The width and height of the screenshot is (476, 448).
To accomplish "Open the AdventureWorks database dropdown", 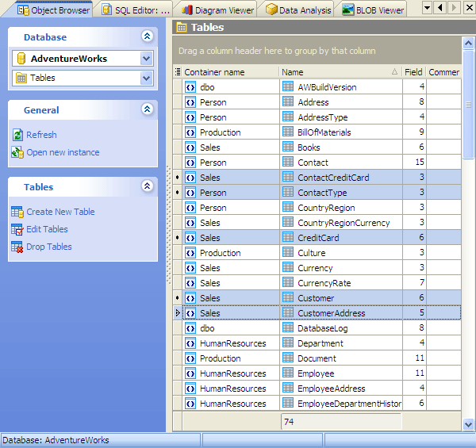I will (x=146, y=59).
